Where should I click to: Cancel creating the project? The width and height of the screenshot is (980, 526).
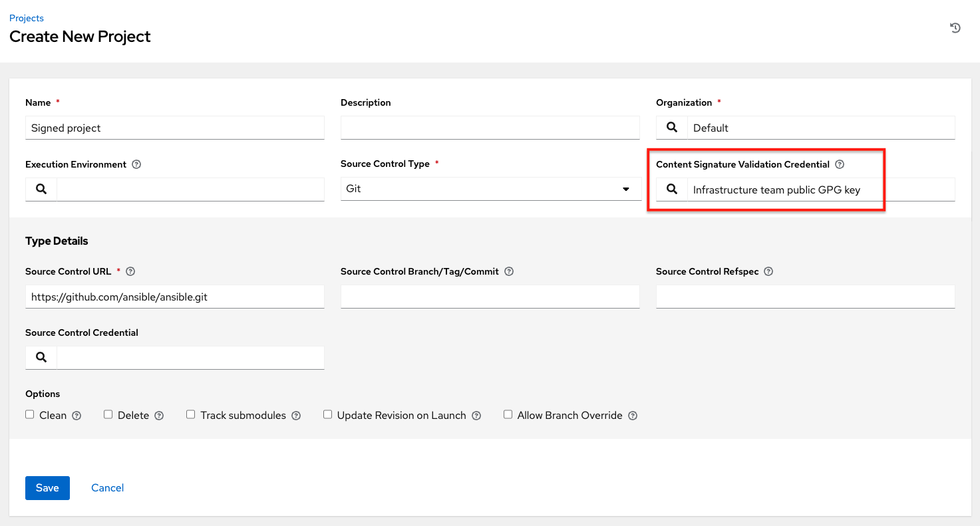click(107, 487)
